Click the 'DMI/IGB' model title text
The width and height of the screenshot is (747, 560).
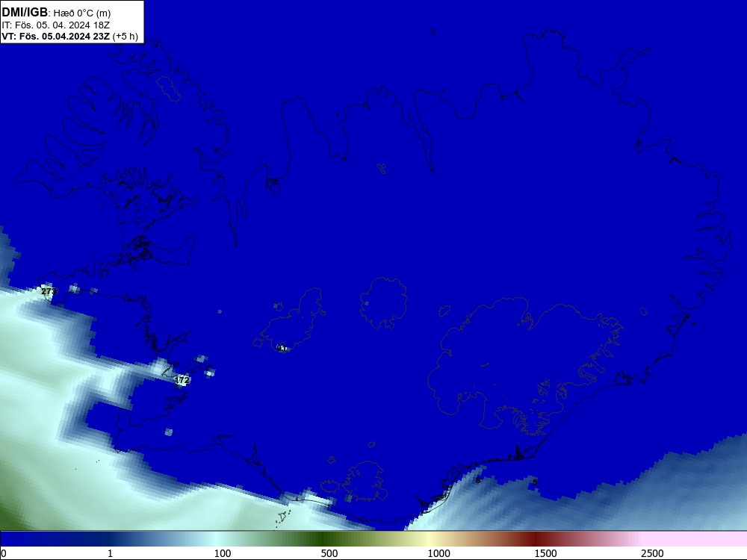[x=25, y=13]
